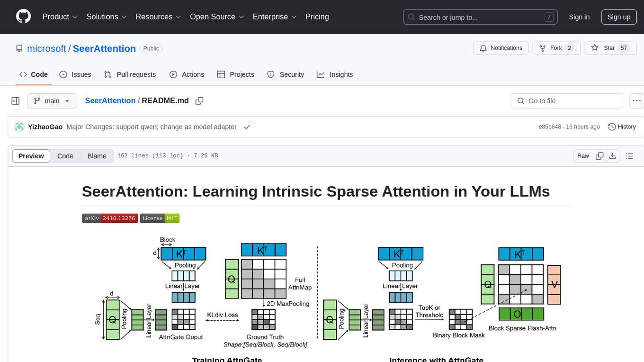This screenshot has width=644, height=362.
Task: Expand the Solutions menu
Action: click(x=107, y=17)
